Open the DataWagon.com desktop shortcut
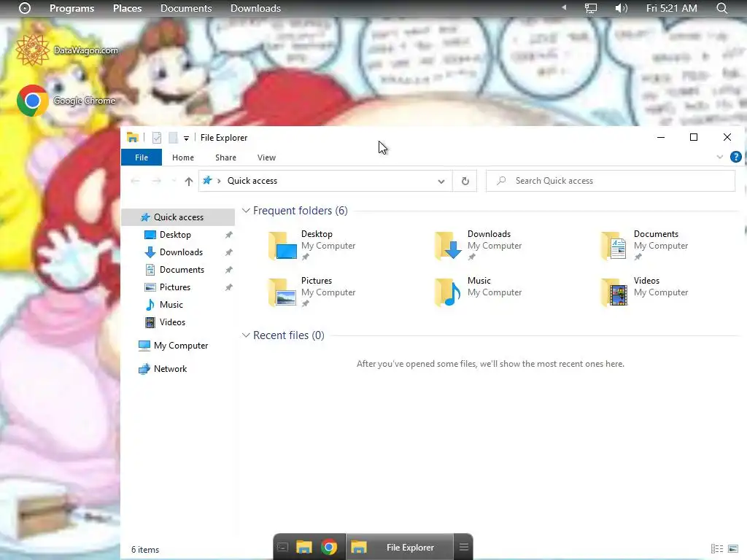The width and height of the screenshot is (747, 560). point(66,50)
